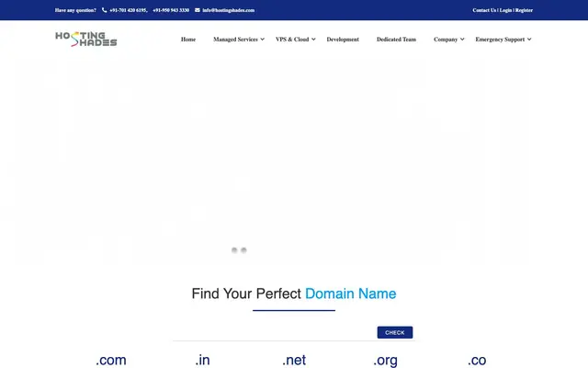
Task: Click the Find Your Perfect Domain Name heading
Action: [x=294, y=293]
